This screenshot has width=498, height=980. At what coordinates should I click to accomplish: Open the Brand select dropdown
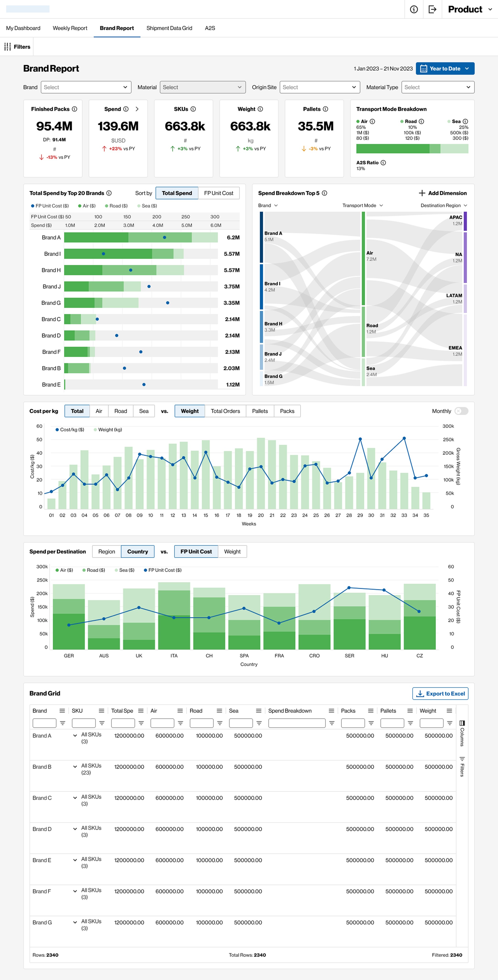click(x=86, y=88)
